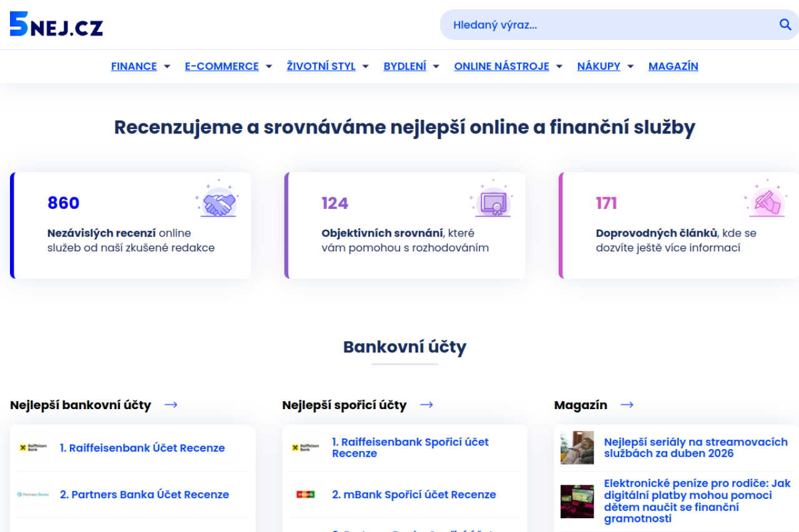Click the arrow next to Nejlepší spořicí účty
Viewport: 799px width, 532px height.
pos(426,405)
